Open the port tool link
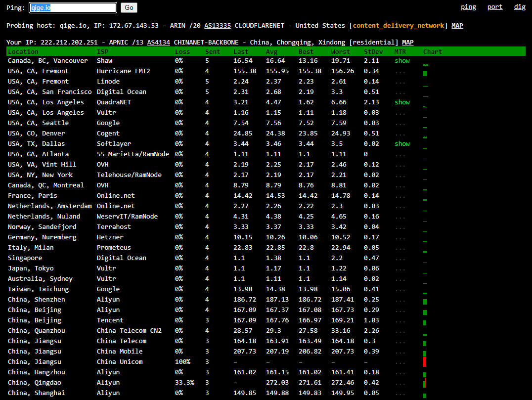This screenshot has height=400, width=532. (x=495, y=7)
